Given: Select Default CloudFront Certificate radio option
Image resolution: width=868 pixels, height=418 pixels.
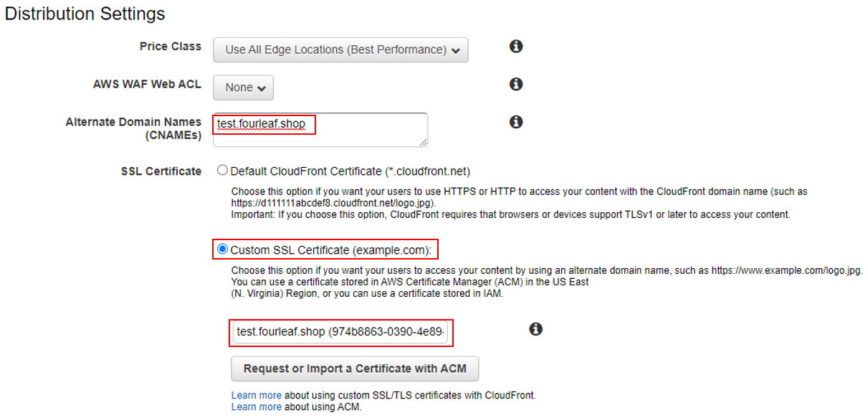Looking at the screenshot, I should point(223,171).
